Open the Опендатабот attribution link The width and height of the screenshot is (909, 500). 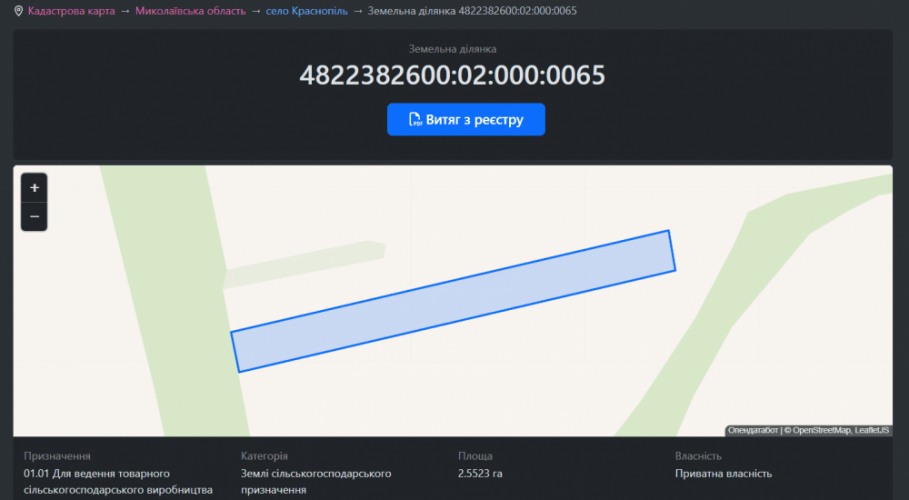coord(753,431)
